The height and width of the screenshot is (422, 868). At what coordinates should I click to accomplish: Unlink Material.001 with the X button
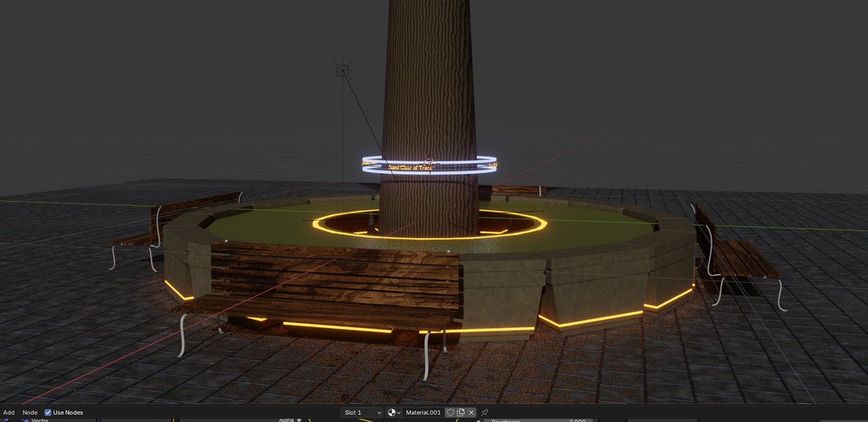click(x=472, y=413)
